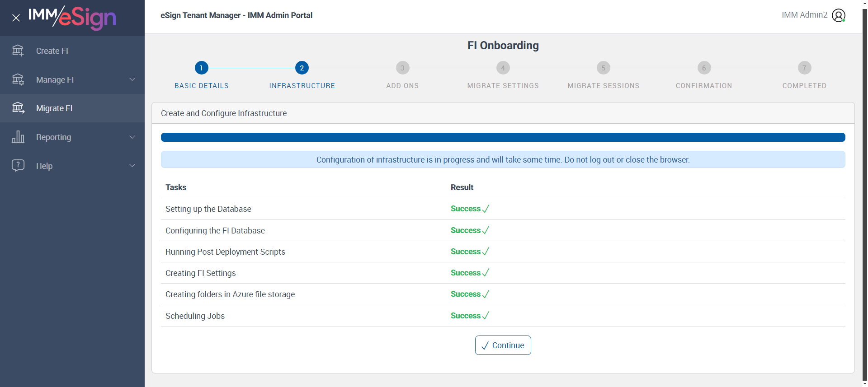Image resolution: width=868 pixels, height=387 pixels.
Task: Go to step 1 Basic Details
Action: coord(201,68)
